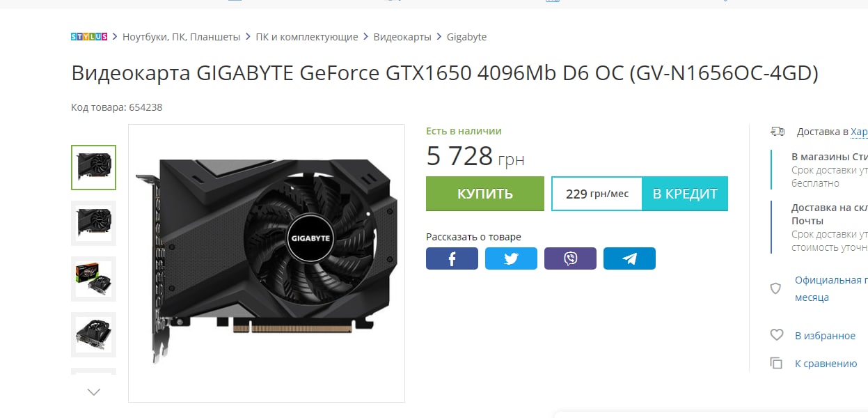Open ПК и комплектующие breadcrumb
The height and width of the screenshot is (418, 868).
click(x=307, y=37)
